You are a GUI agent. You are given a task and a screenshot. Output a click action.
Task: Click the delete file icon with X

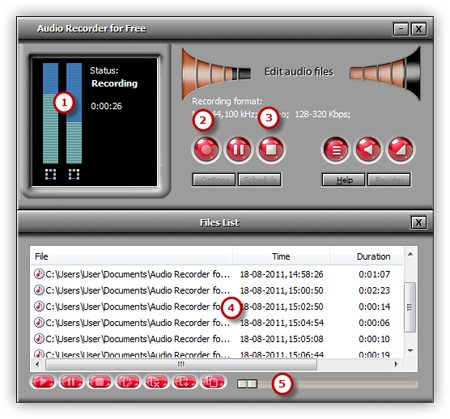(x=156, y=382)
